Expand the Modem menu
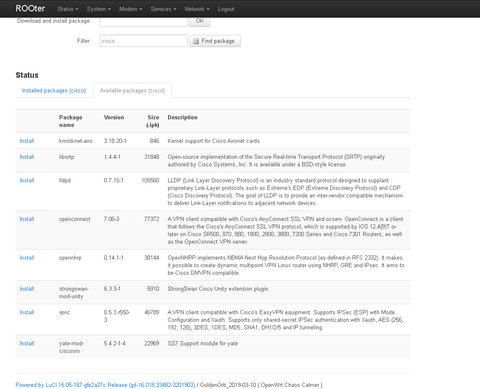This screenshot has width=480, height=389. click(x=130, y=9)
